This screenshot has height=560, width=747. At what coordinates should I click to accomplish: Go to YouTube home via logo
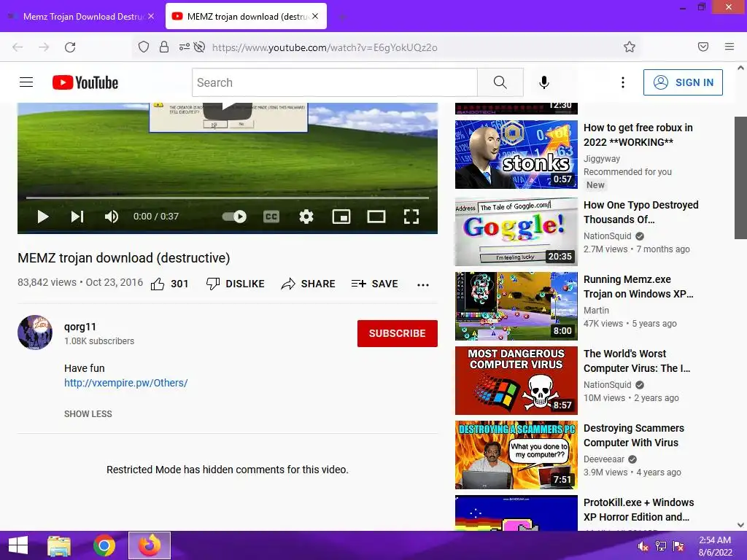tap(85, 82)
